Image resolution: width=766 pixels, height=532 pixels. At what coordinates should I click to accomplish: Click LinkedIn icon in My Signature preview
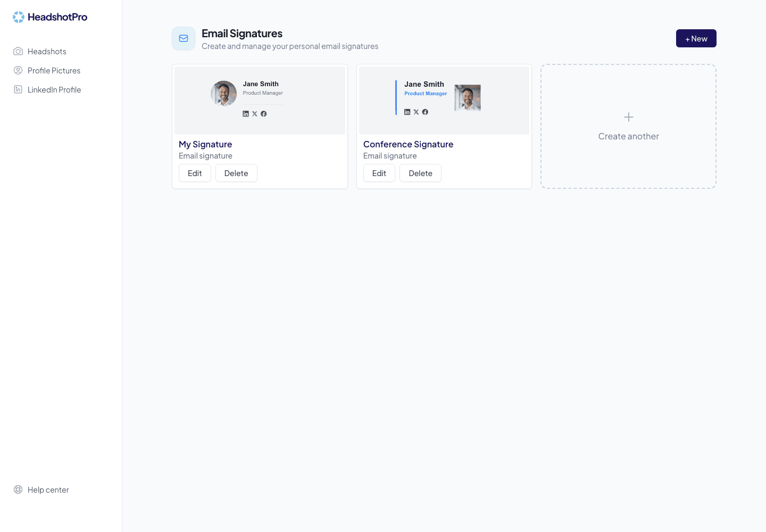(x=246, y=114)
